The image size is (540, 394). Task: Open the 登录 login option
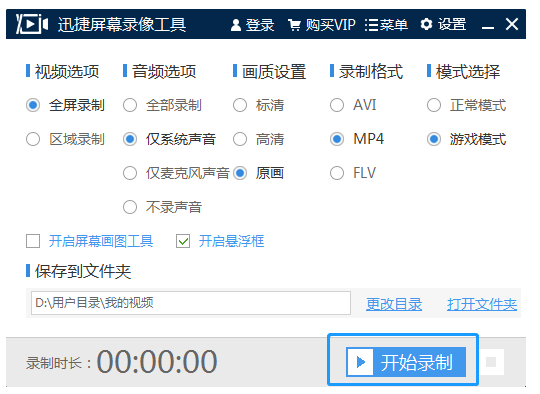[252, 25]
